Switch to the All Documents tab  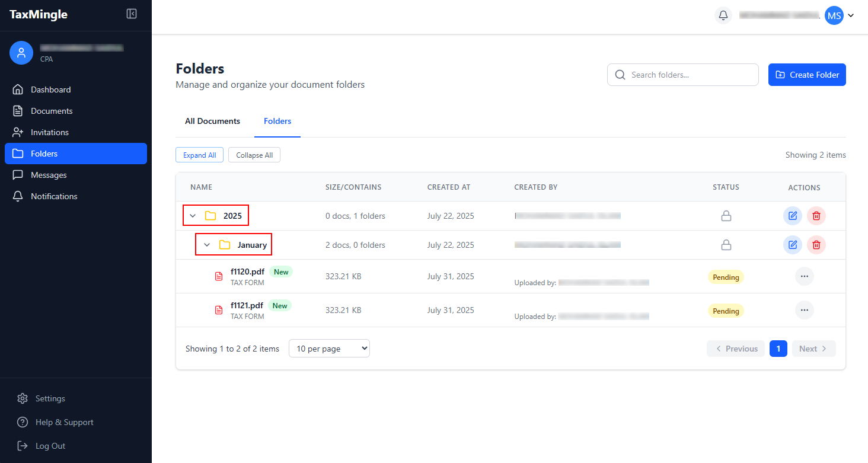click(x=212, y=121)
